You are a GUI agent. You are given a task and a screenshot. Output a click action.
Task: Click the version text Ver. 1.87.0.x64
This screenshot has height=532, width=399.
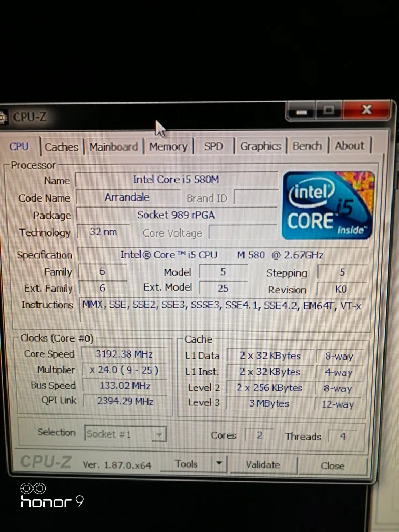point(117,465)
